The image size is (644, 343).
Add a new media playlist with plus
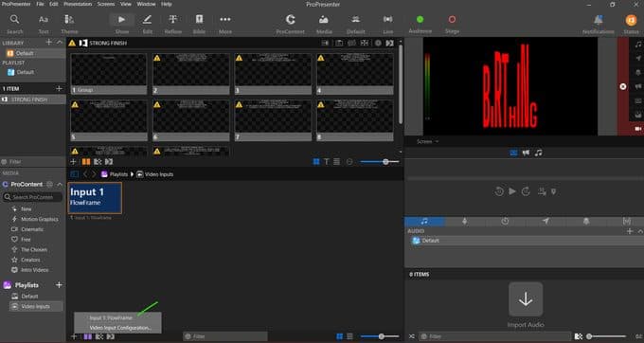59,284
